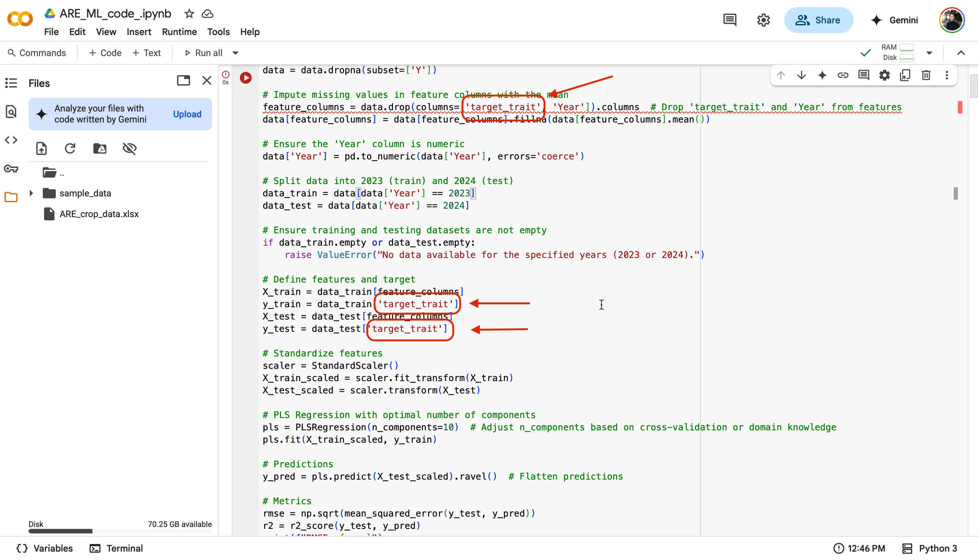978x560 pixels.
Task: Click the Upload link in Gemini banner
Action: (187, 114)
